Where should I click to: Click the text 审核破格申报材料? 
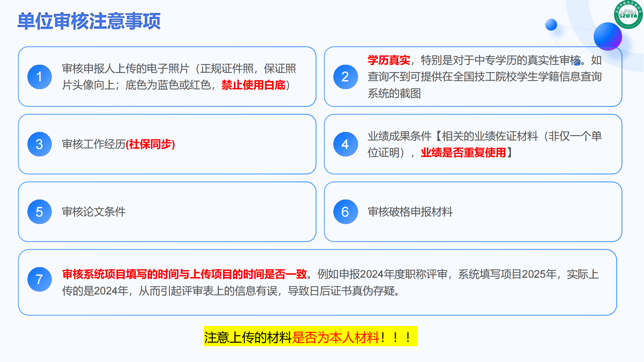[410, 212]
